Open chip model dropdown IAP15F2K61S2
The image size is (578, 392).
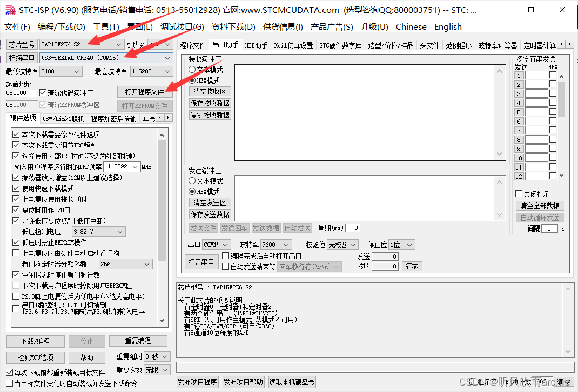82,45
